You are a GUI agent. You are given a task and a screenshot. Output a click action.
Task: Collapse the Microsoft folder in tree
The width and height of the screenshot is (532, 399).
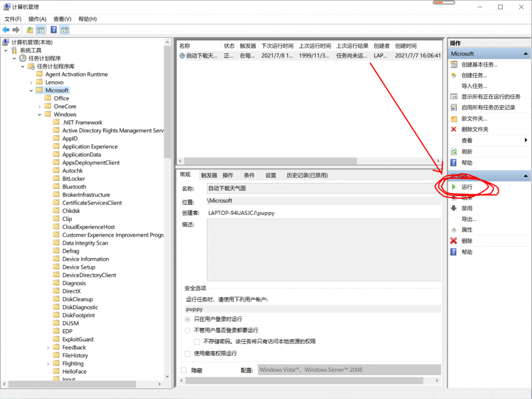tap(31, 90)
